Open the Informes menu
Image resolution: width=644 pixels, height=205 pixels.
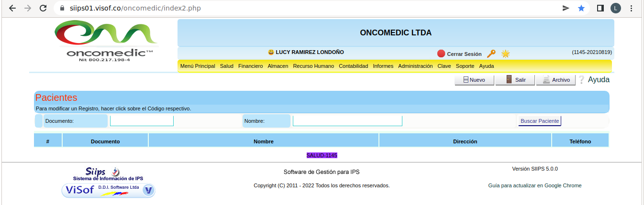(383, 66)
